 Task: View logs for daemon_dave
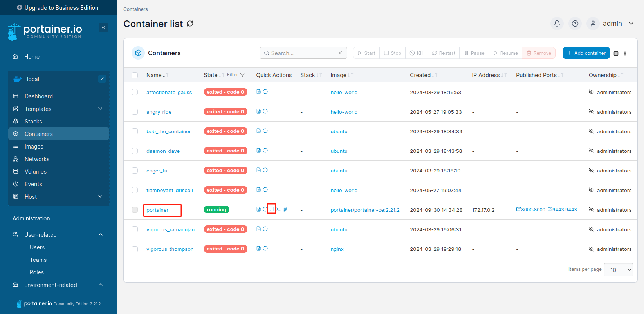coord(258,151)
